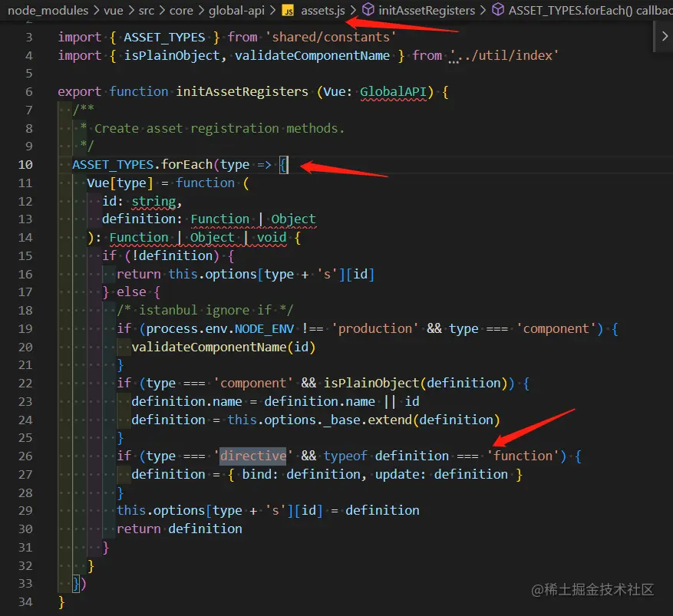The height and width of the screenshot is (616, 673).
Task: Click 'bind: definition' on line 27
Action: tap(302, 474)
